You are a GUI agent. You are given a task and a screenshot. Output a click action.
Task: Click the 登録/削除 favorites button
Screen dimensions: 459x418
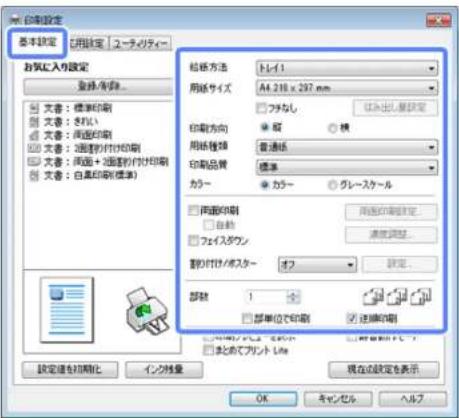pyautogui.click(x=99, y=87)
